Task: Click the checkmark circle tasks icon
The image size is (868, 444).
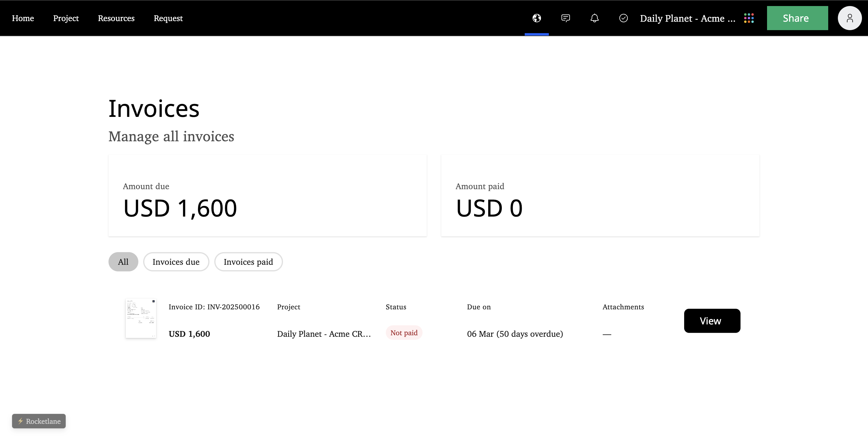Action: [x=623, y=18]
